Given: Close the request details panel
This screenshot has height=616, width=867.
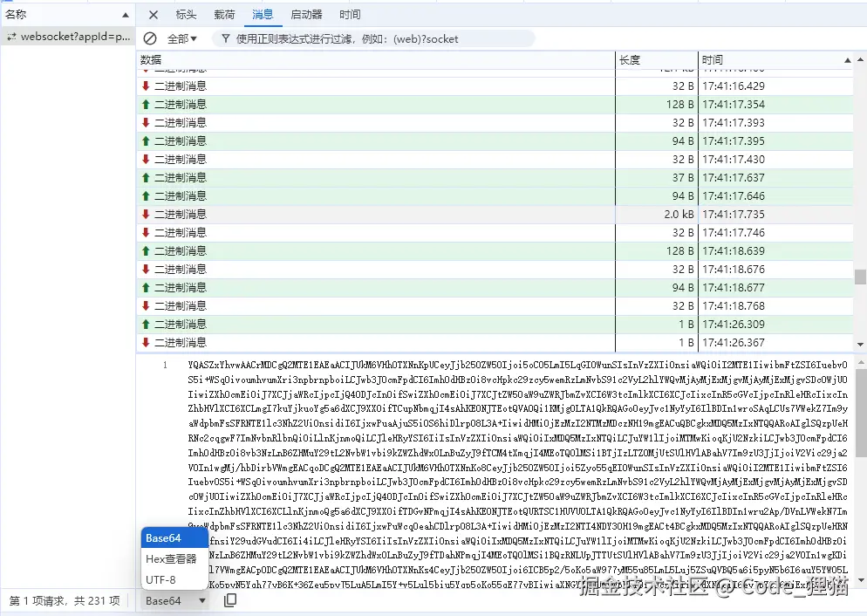Looking at the screenshot, I should tap(154, 14).
